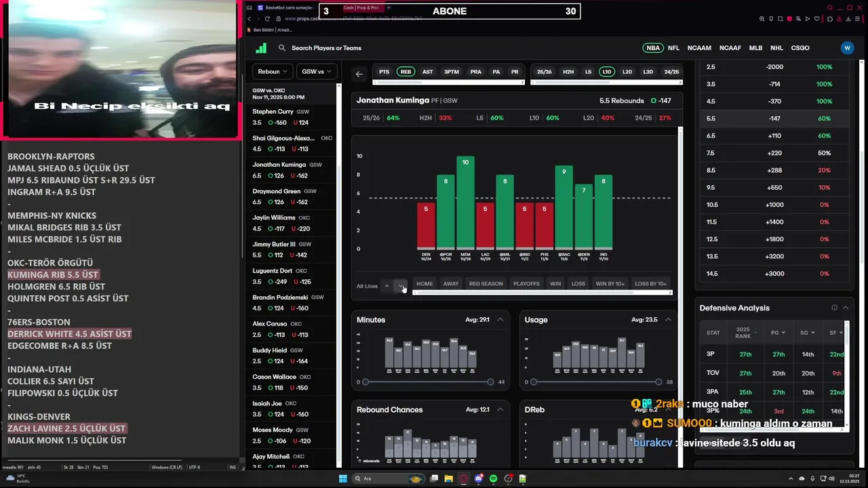Collapse the Defensive Analysis panel
Screen dimensions: 868x488
coord(846,308)
